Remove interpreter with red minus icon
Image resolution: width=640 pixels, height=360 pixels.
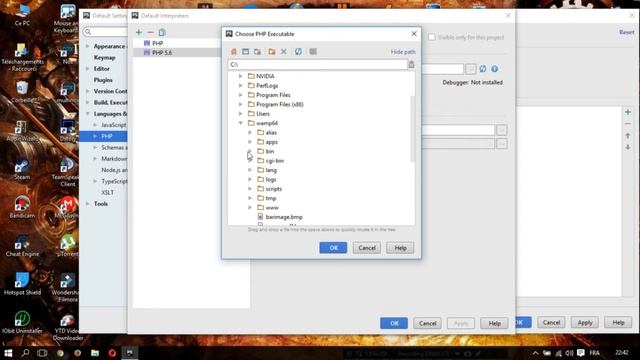[151, 32]
